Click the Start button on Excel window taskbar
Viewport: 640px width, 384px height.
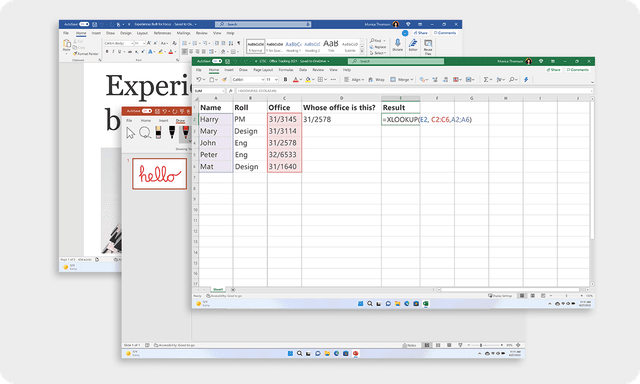[360, 304]
